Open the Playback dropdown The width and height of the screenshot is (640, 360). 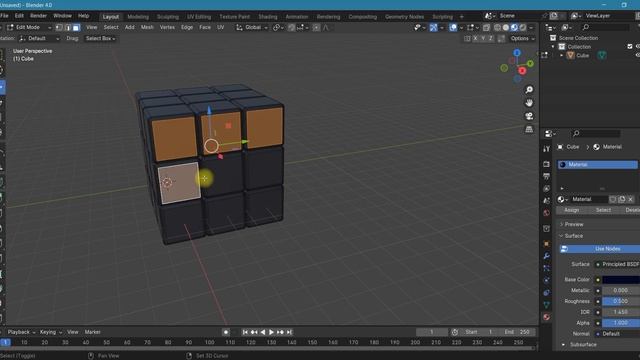click(21, 332)
